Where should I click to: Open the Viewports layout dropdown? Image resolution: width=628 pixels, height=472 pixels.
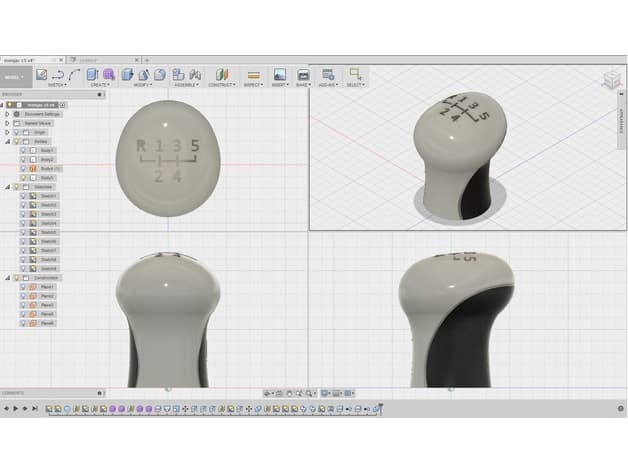(349, 393)
